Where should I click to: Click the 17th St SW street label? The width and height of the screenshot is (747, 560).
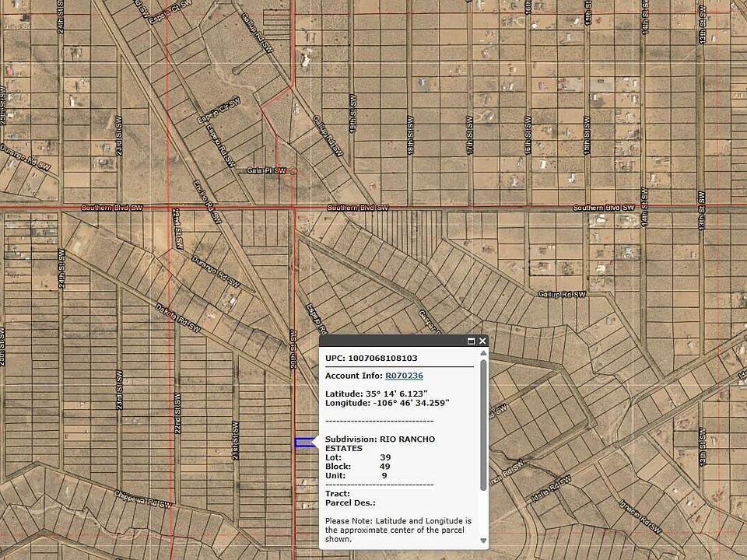pyautogui.click(x=470, y=135)
